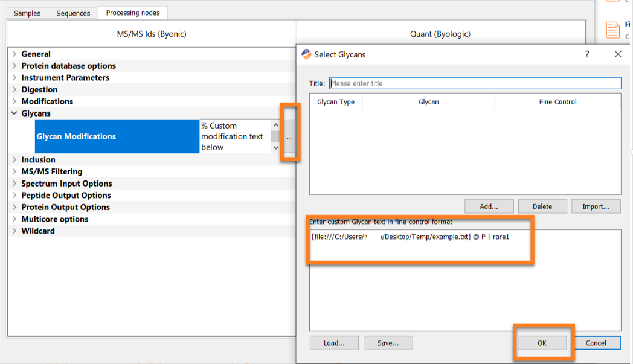633x364 pixels.
Task: Cancel the Select Glycans dialog
Action: pos(596,343)
